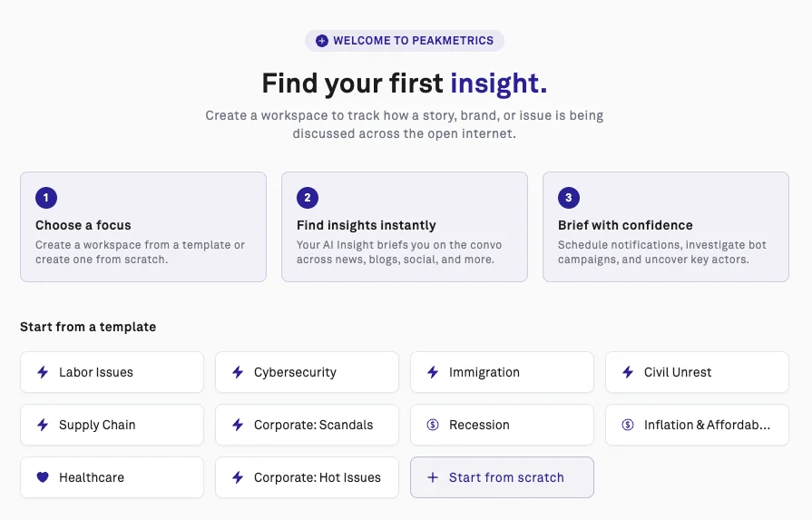Click the lightning icon on Cybersecurity
812x520 pixels.
point(238,372)
